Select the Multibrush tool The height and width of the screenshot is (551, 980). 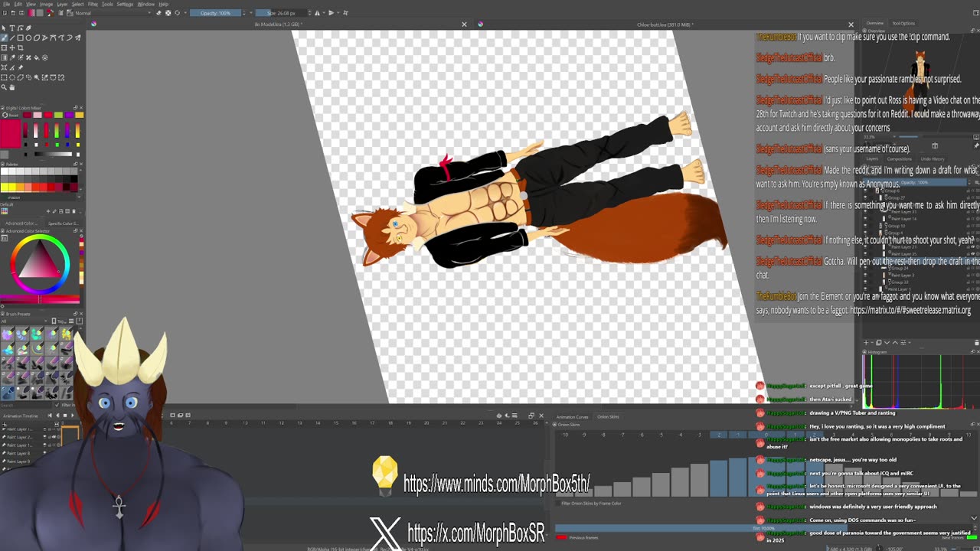[77, 37]
